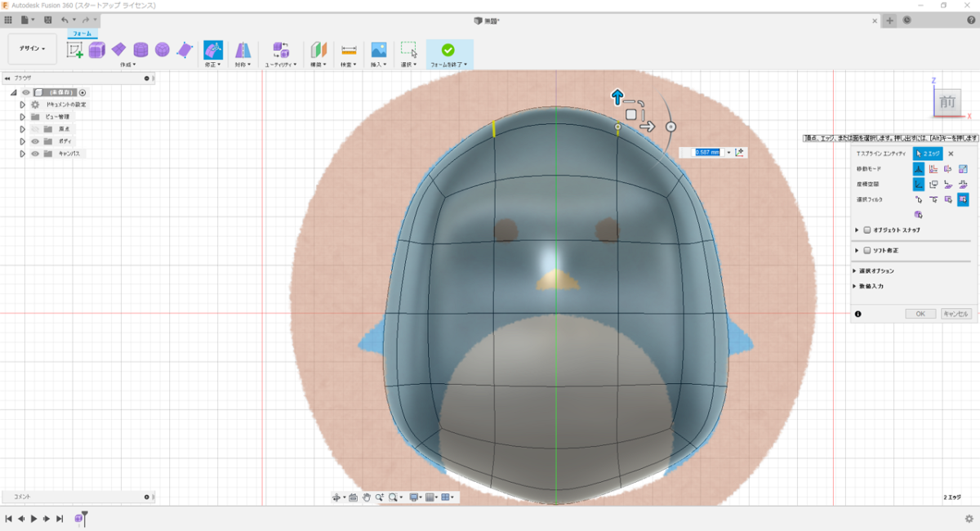Check the Object Snap (オブジェクト スナップ) checkbox
This screenshot has height=531, width=980.
pos(867,230)
